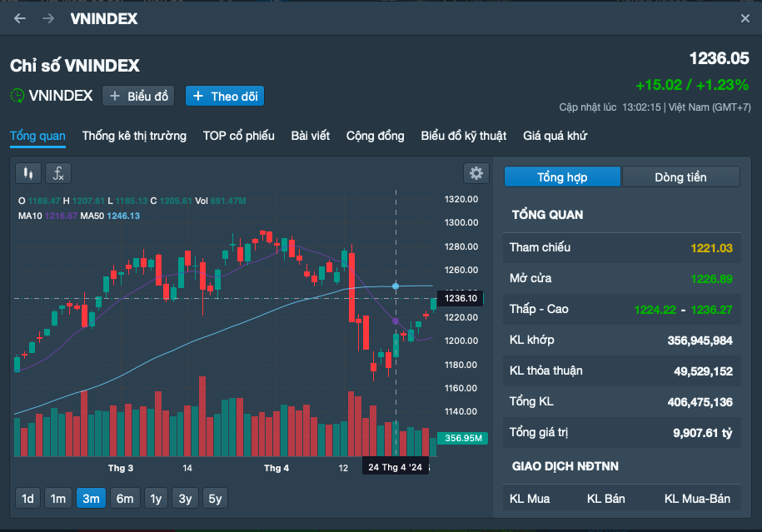Click KL thỏa thuận value 49,529,152

pos(703,371)
